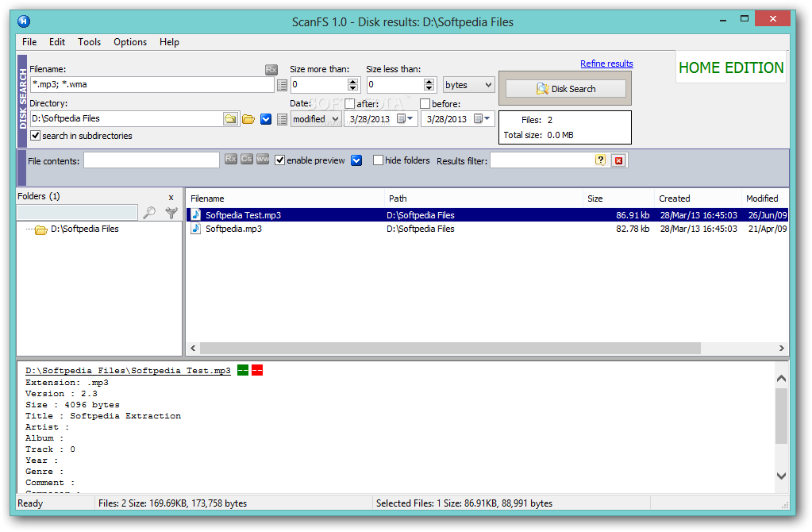The width and height of the screenshot is (812, 532).
Task: Open the bytes size unit dropdown
Action: (468, 85)
